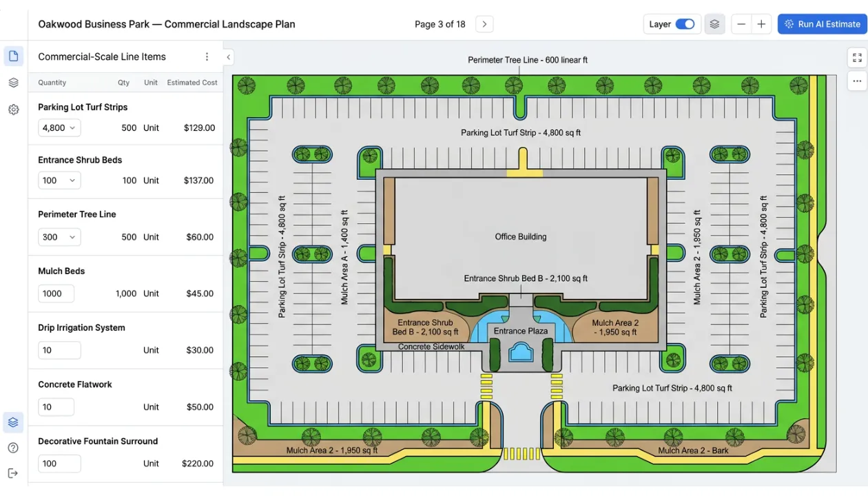Run AI Estimate for the landscape plan
868x496 pixels.
pyautogui.click(x=822, y=23)
